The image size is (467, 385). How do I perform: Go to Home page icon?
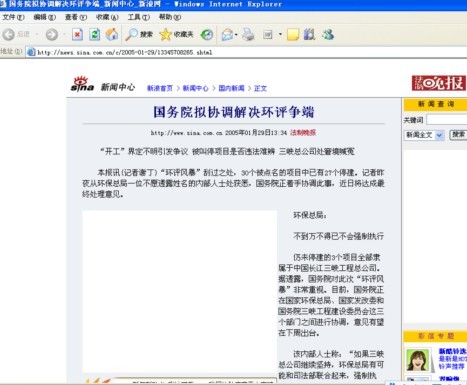[x=112, y=34]
